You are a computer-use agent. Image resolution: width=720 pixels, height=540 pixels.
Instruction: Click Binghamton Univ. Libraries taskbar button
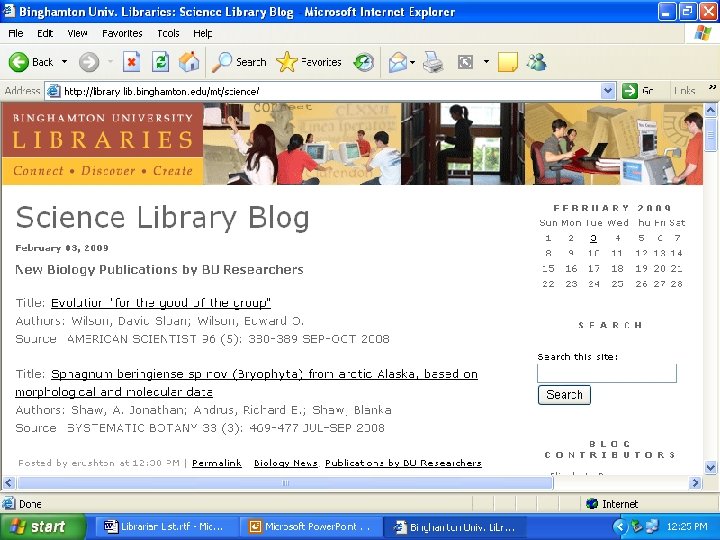click(455, 527)
